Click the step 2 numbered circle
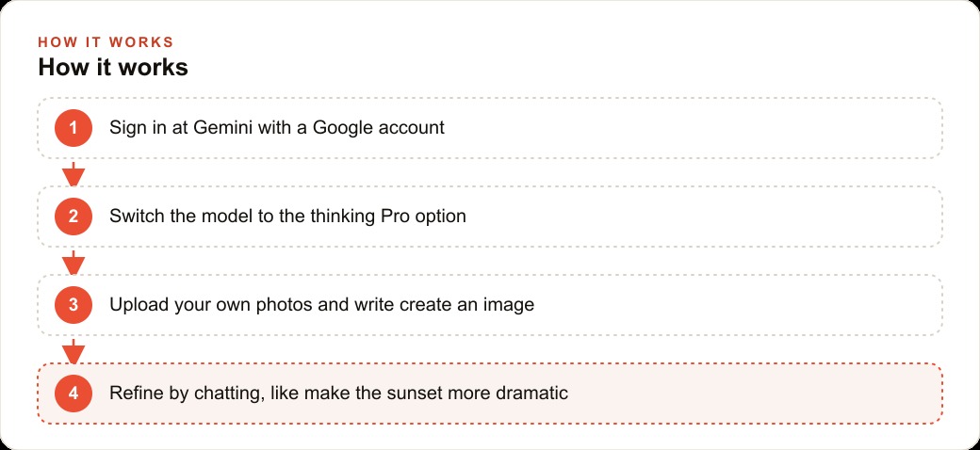This screenshot has width=980, height=450. coord(73,217)
